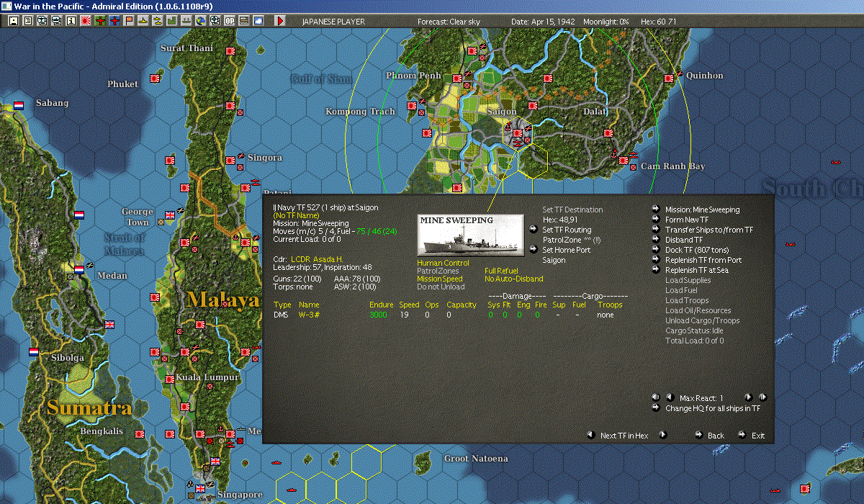Click the rising sun flag toolbar icon

(85, 21)
